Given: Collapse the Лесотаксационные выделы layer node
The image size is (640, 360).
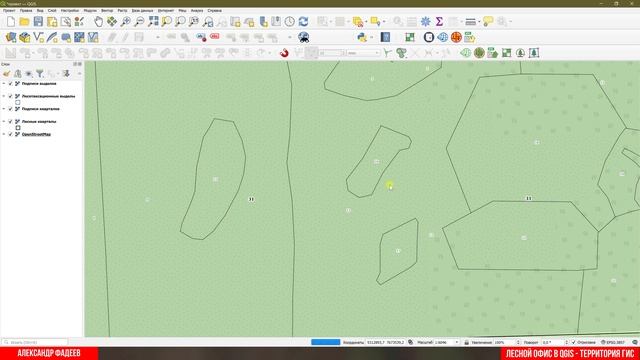Looking at the screenshot, I should [x=4, y=96].
